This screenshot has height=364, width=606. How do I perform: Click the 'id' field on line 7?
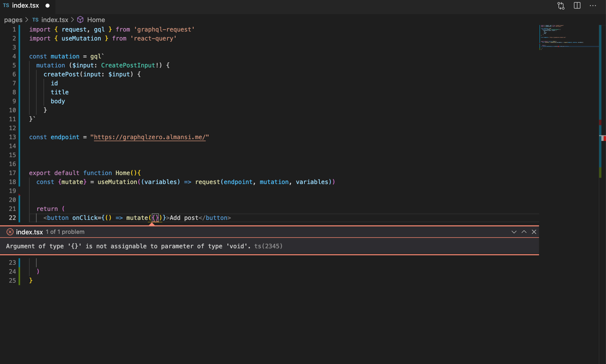coord(54,83)
